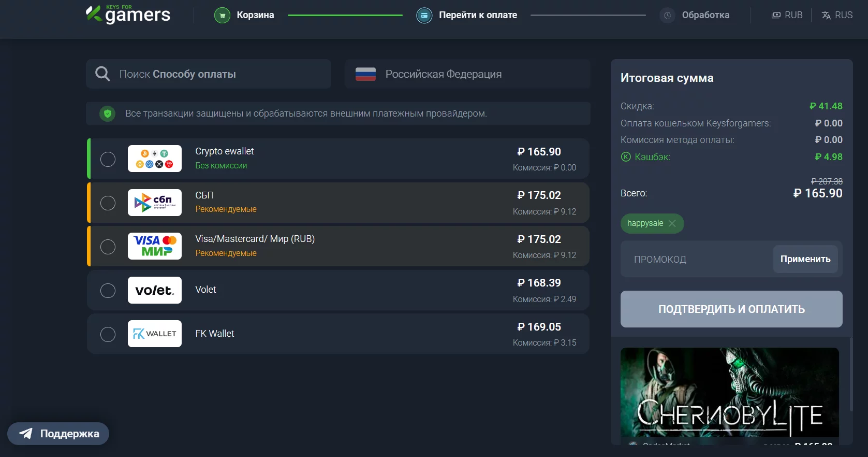The height and width of the screenshot is (457, 868).
Task: Click the transactions secured notice text
Action: coord(306,113)
